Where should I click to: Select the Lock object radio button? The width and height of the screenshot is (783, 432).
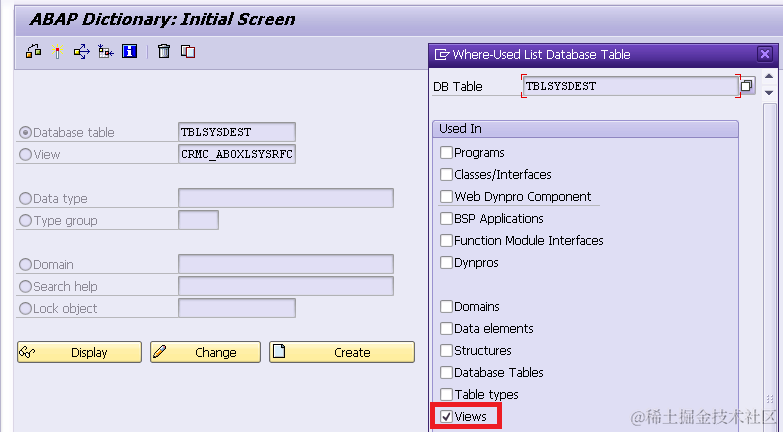click(x=25, y=308)
